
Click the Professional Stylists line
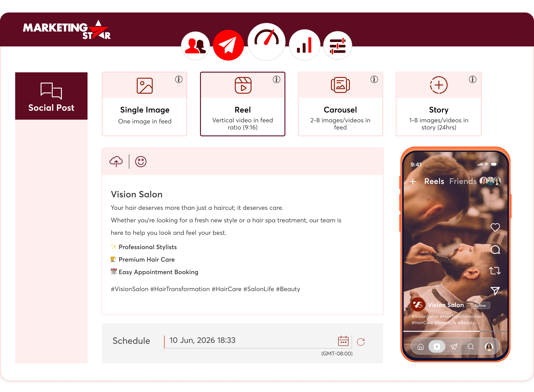[144, 247]
